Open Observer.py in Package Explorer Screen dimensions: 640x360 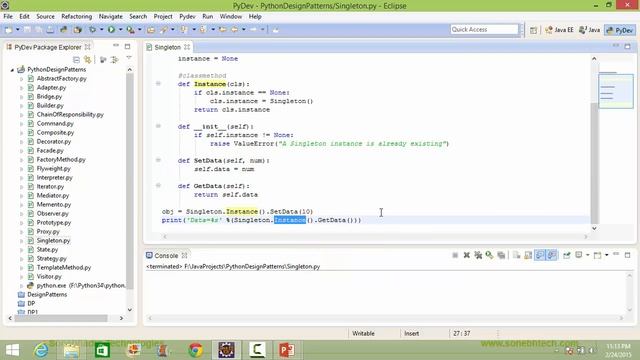pyautogui.click(x=52, y=213)
